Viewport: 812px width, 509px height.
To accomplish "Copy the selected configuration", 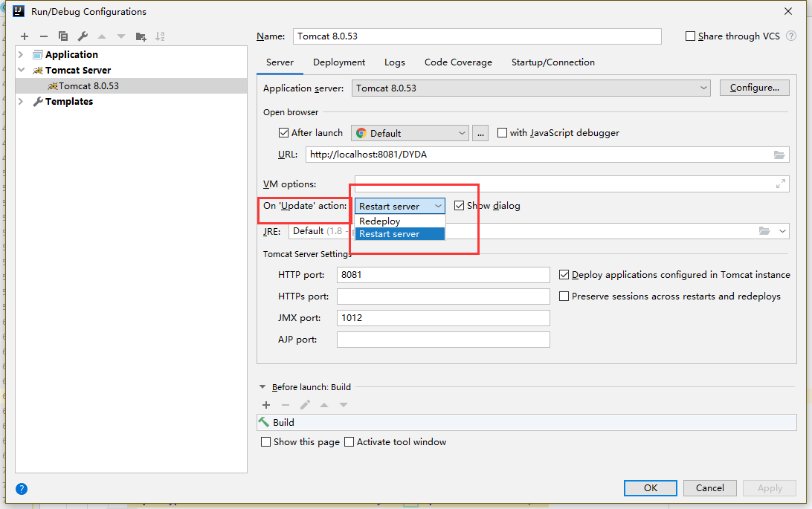I will pos(63,36).
